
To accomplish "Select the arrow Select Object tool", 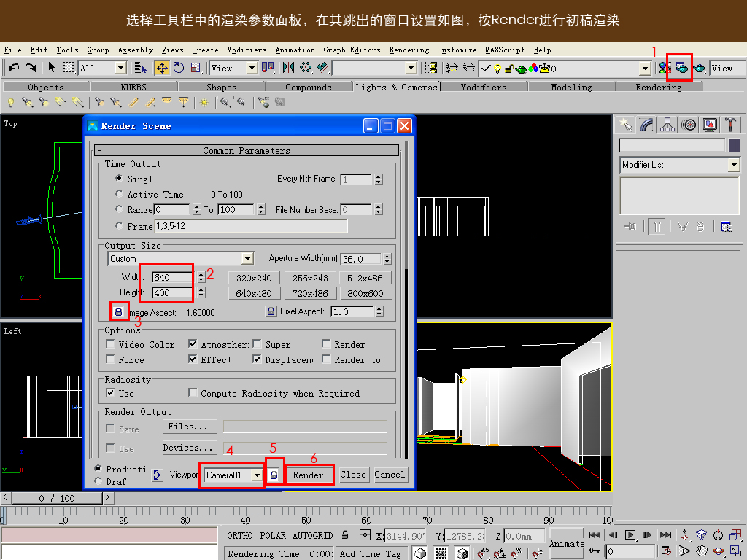I will (x=52, y=68).
